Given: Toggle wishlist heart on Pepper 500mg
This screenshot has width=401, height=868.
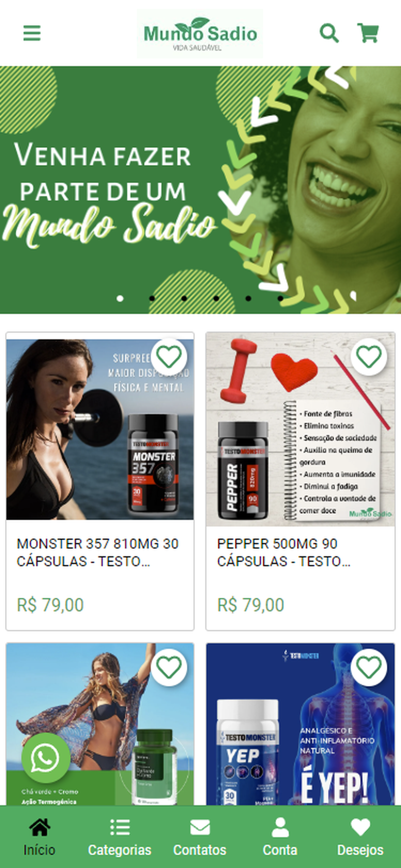Looking at the screenshot, I should click(x=369, y=357).
